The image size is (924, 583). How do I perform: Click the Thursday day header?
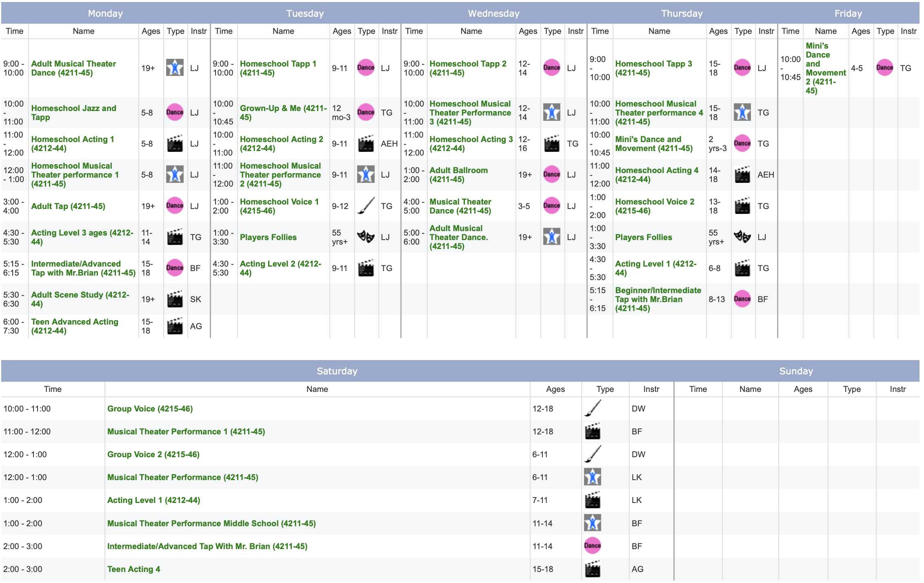tap(682, 13)
